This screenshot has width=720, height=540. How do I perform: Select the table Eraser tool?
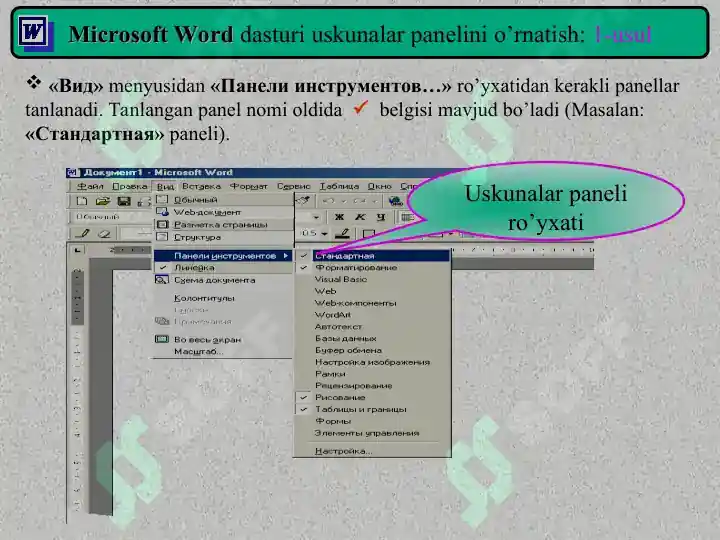(x=105, y=233)
